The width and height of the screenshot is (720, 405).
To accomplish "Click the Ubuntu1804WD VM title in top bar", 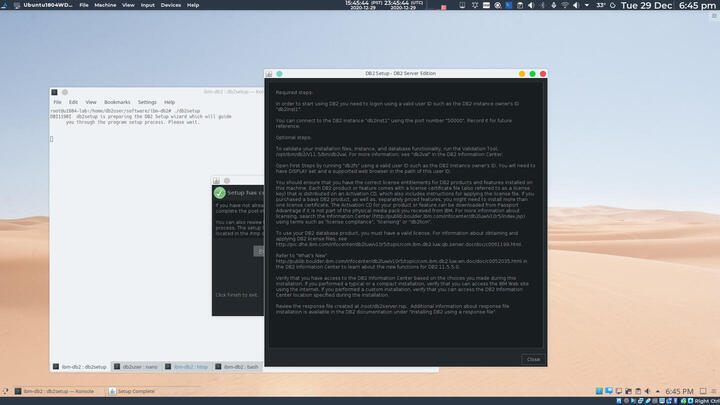I will pos(48,5).
